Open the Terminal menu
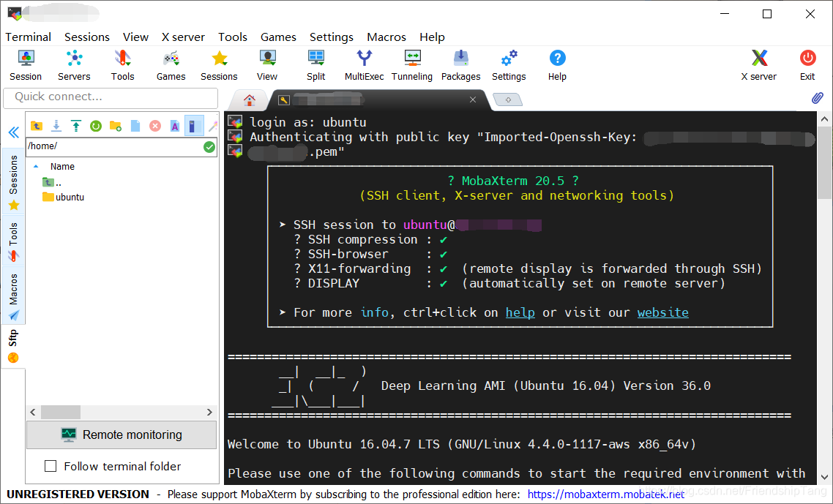 point(28,37)
